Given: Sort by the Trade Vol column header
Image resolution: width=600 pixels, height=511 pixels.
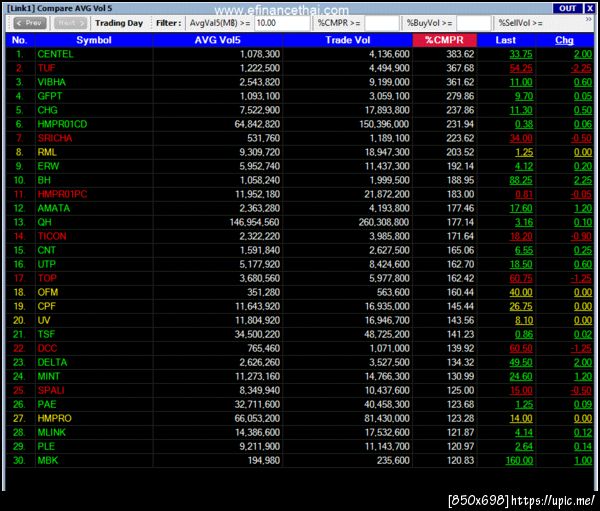Looking at the screenshot, I should click(347, 40).
